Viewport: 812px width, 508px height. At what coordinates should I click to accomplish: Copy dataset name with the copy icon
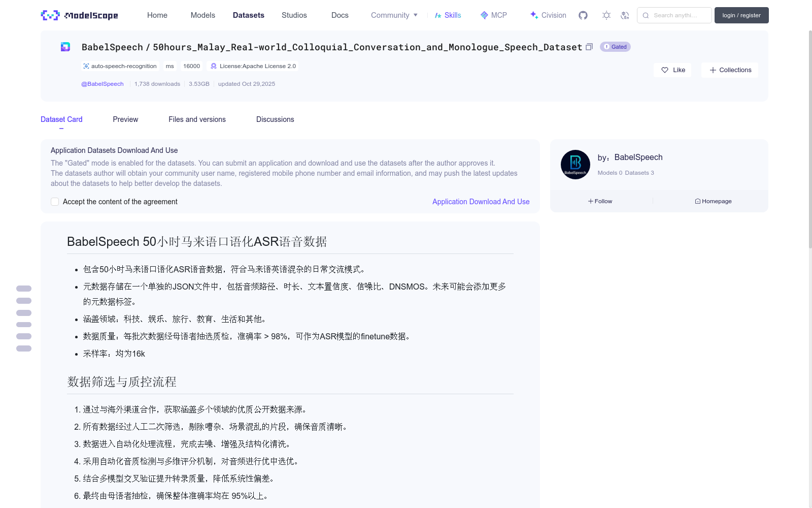[x=589, y=47]
